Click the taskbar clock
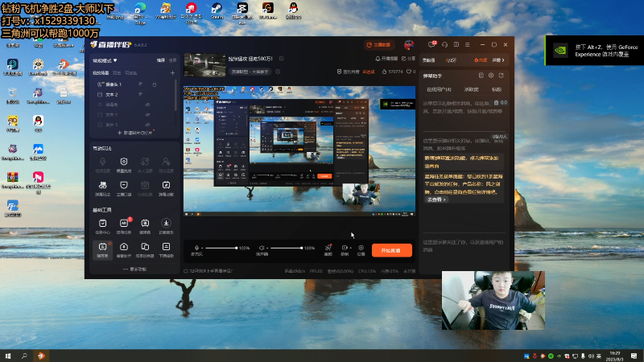The image size is (644, 362). [x=615, y=356]
